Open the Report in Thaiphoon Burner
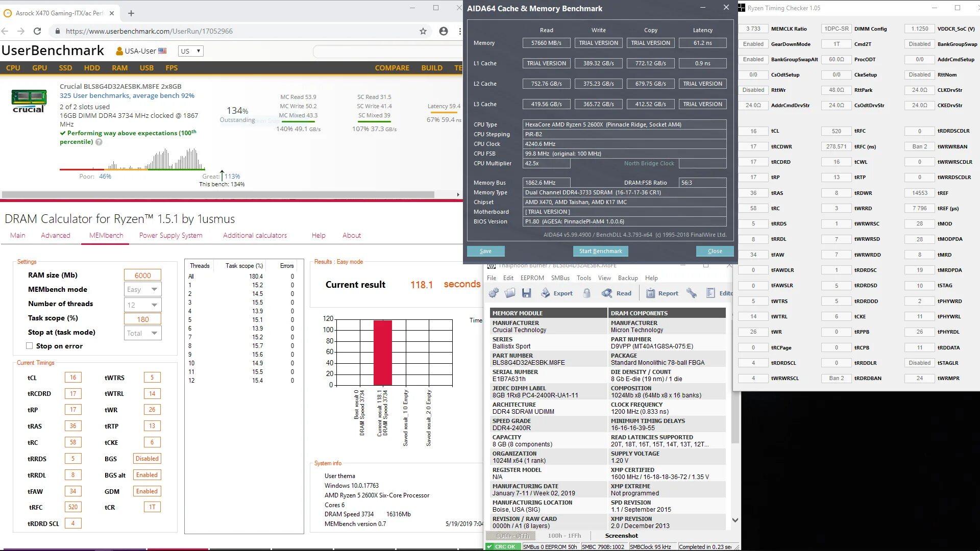Viewport: 980px width, 551px height. (663, 293)
